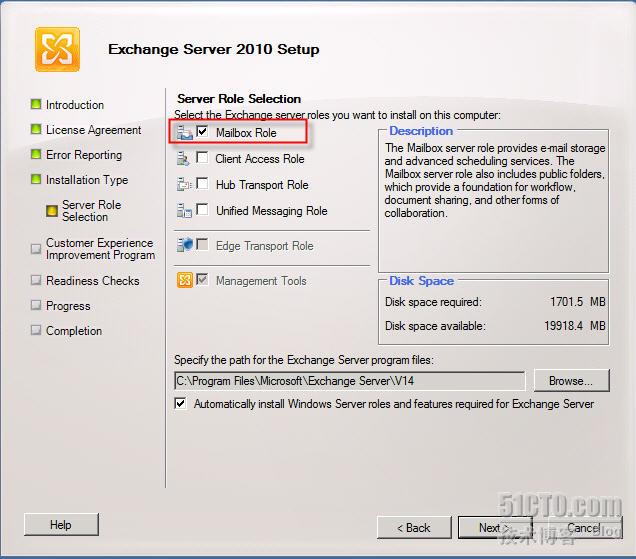Click the green Error Reporting step indicator
This screenshot has height=559, width=636.
tap(36, 154)
